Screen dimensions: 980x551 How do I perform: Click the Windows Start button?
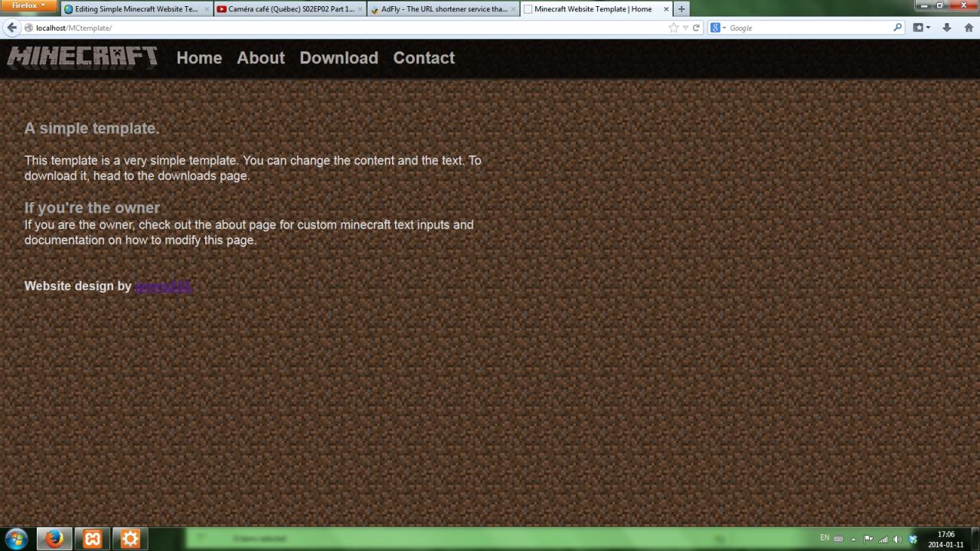tap(15, 539)
